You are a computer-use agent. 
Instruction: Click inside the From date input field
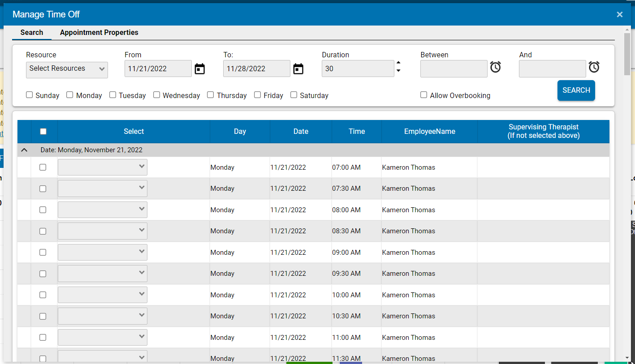click(157, 69)
